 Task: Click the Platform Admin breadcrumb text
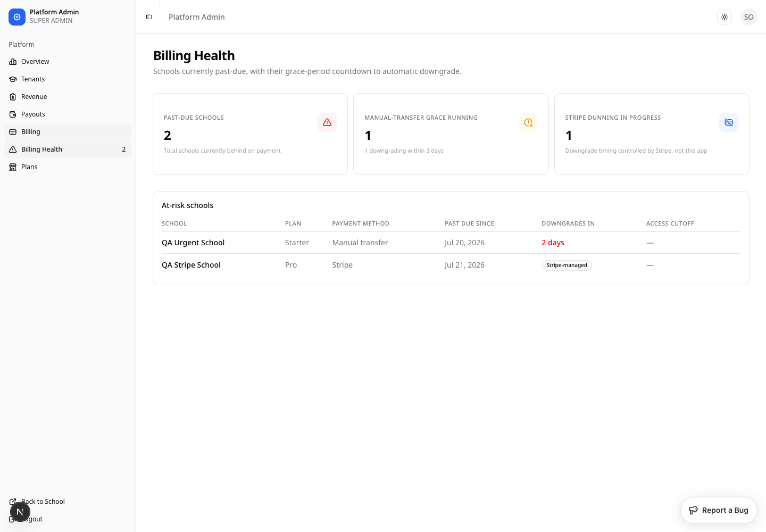[x=197, y=17]
